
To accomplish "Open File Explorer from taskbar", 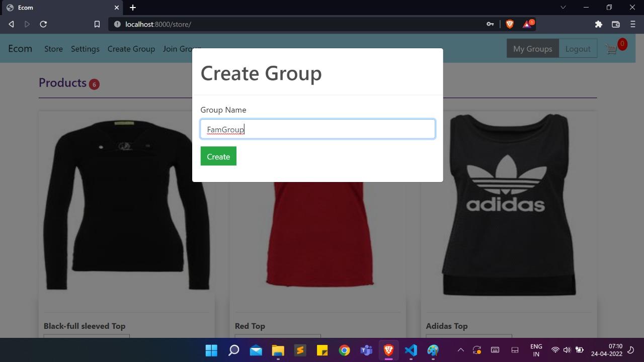I will pos(278,350).
